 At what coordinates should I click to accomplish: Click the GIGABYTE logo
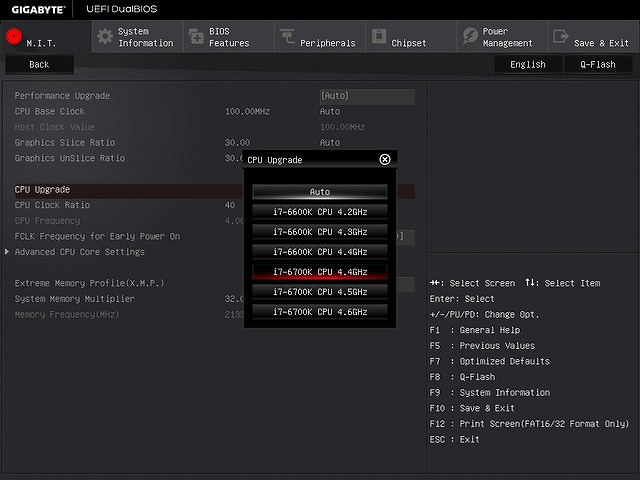click(x=38, y=9)
